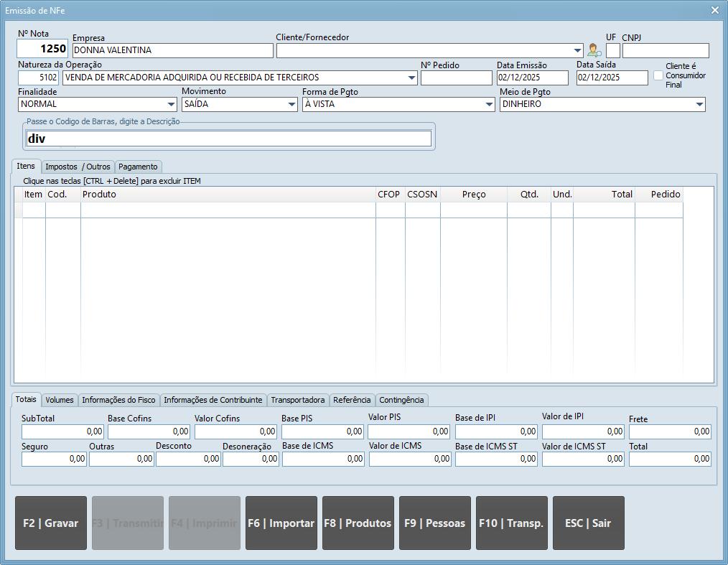Select the Transportadora tab
The width and height of the screenshot is (728, 565).
pos(297,400)
